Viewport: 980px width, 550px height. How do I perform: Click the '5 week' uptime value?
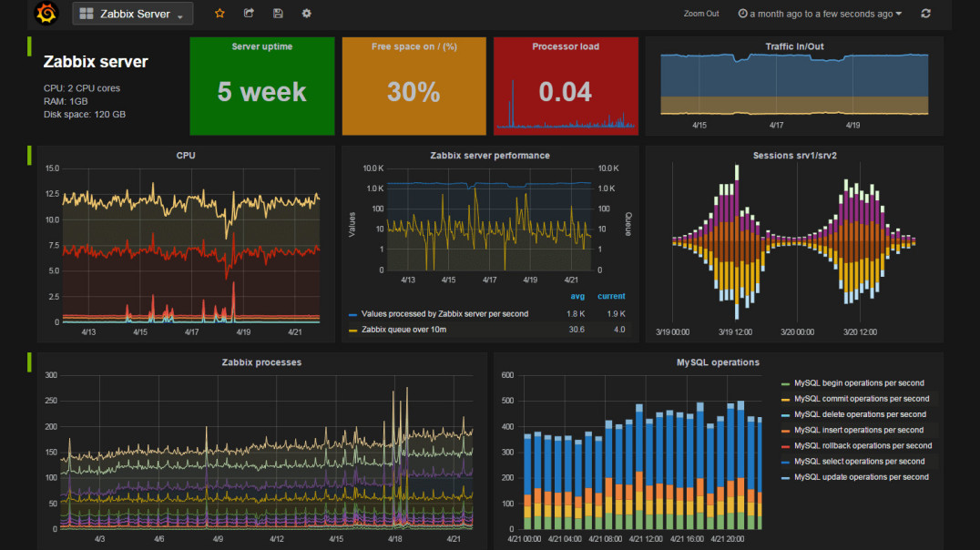(x=262, y=93)
